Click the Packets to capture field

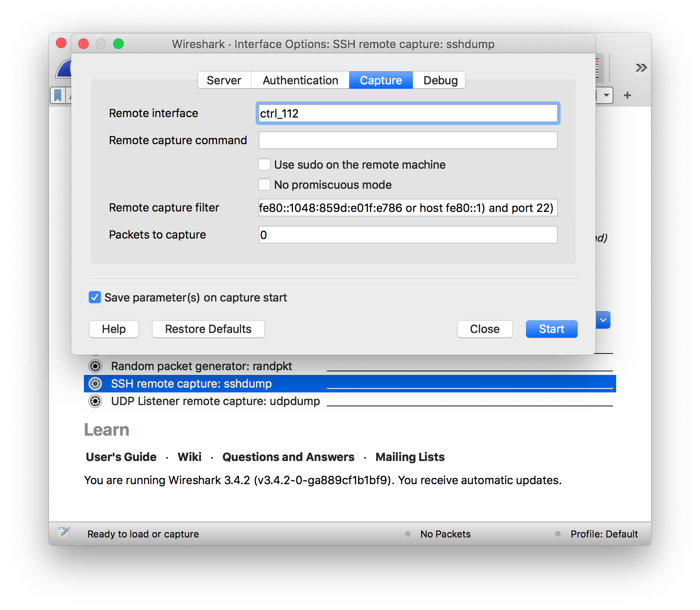point(408,235)
